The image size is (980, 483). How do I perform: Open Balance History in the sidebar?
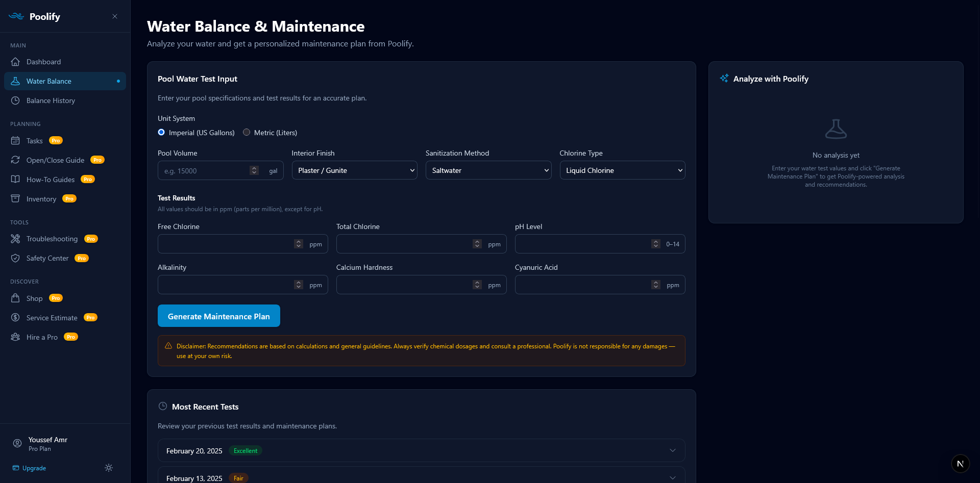[65, 100]
